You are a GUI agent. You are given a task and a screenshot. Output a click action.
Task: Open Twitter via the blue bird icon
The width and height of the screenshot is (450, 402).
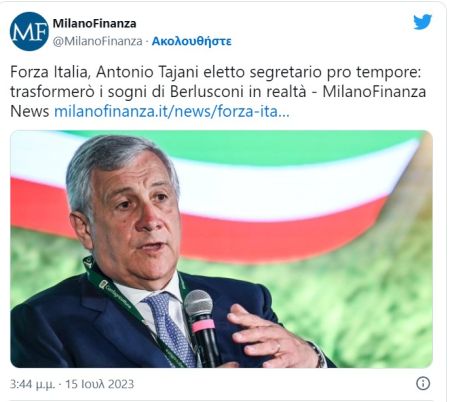point(423,22)
